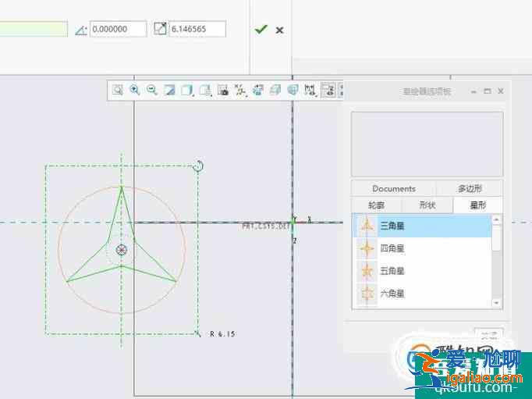532x399 pixels.
Task: Accept with the green checkmark
Action: point(261,30)
